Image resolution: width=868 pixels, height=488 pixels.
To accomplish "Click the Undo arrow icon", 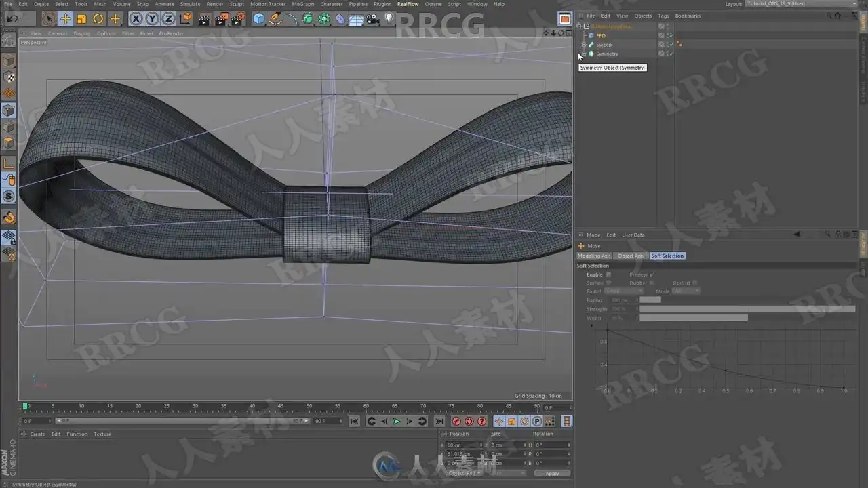I will [x=12, y=19].
